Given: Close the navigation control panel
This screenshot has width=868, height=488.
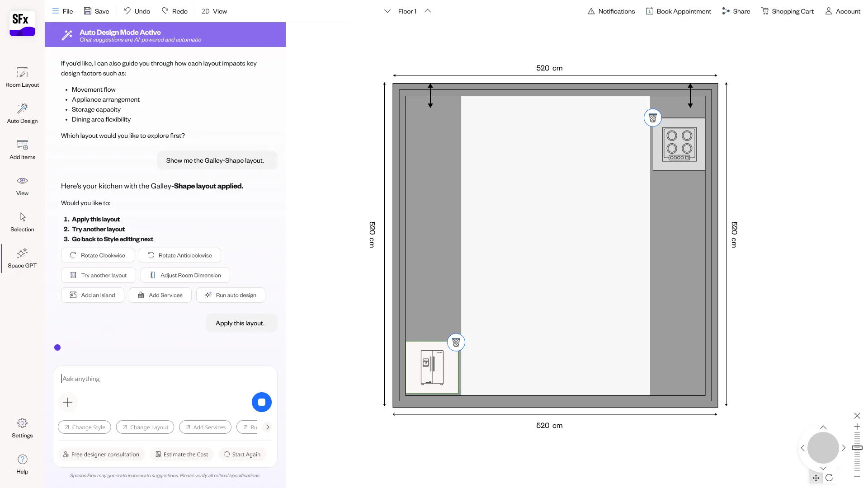Looking at the screenshot, I should (x=857, y=416).
